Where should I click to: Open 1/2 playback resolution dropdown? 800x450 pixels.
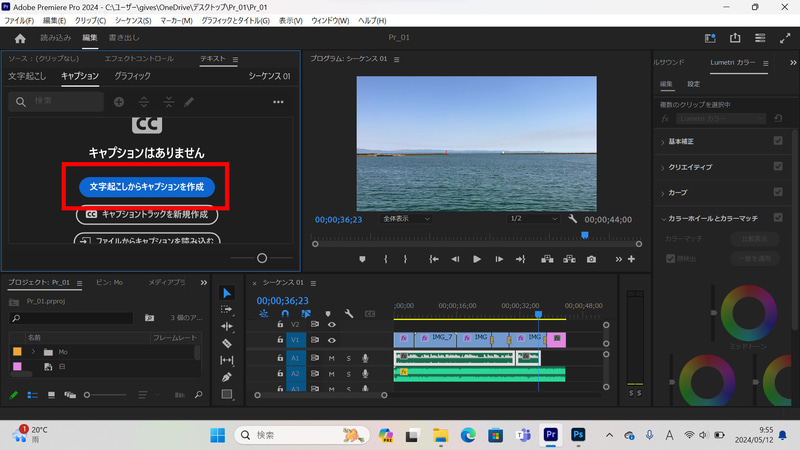coord(534,219)
